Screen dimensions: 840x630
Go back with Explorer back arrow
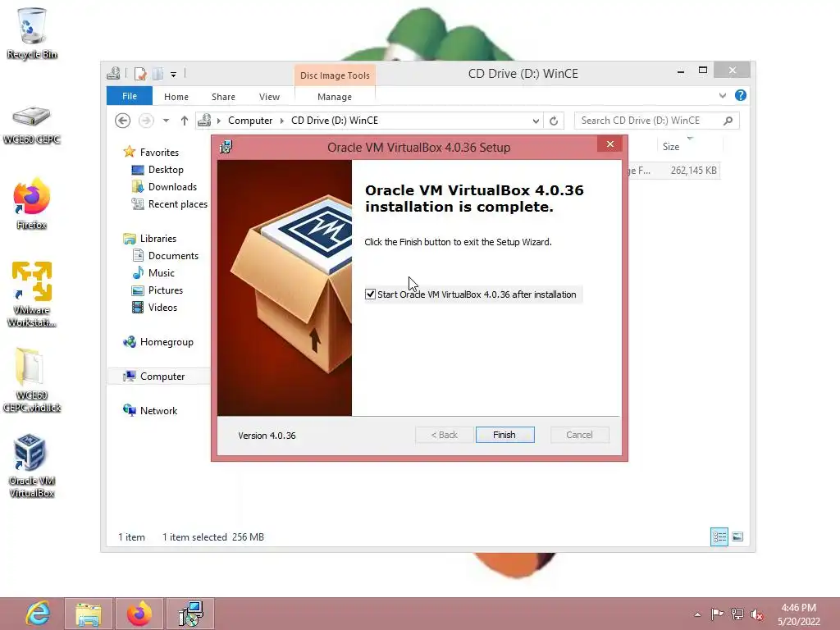(x=123, y=121)
